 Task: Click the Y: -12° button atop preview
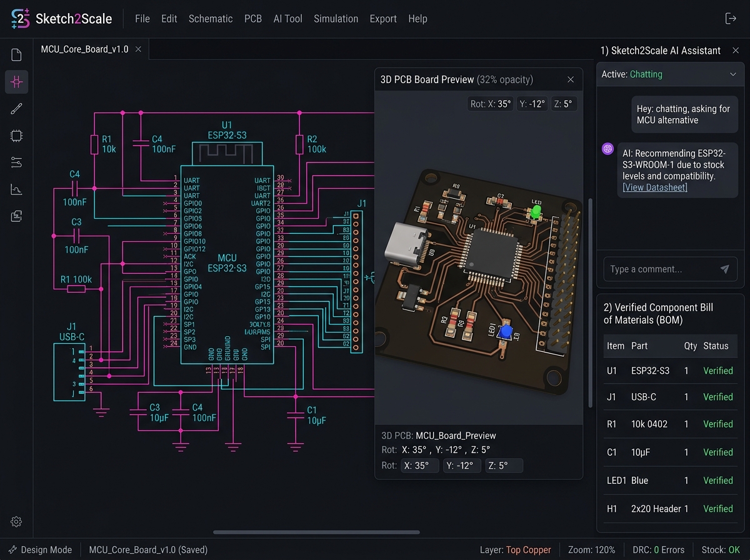(532, 104)
